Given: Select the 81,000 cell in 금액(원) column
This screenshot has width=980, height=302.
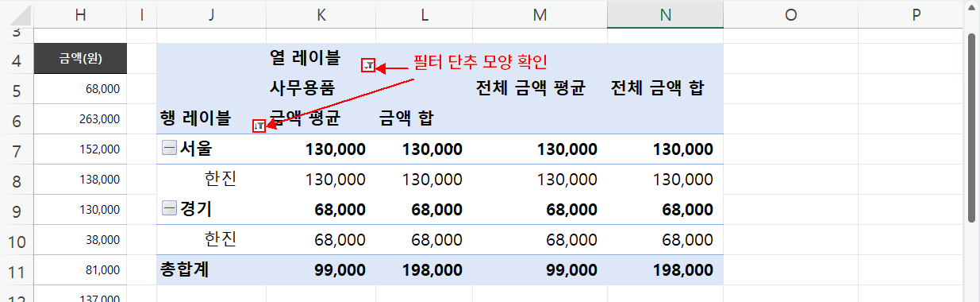Looking at the screenshot, I should pyautogui.click(x=80, y=270).
